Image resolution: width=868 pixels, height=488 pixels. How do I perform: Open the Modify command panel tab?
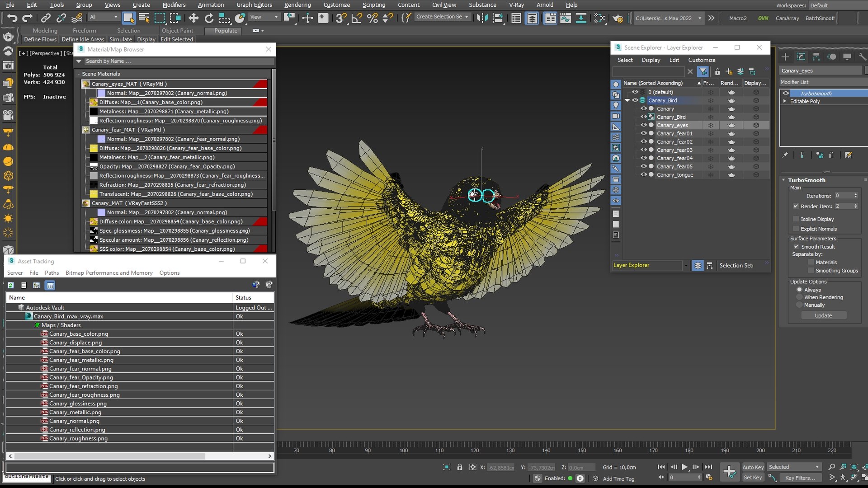(x=801, y=57)
